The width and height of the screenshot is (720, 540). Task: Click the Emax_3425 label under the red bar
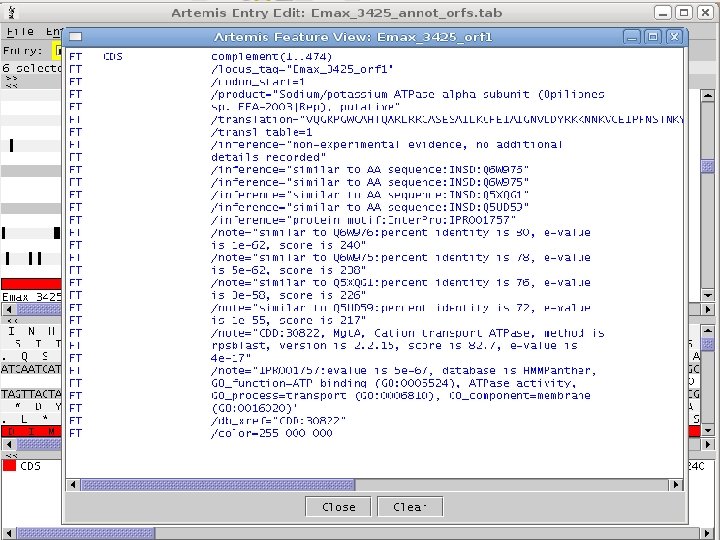[x=31, y=297]
